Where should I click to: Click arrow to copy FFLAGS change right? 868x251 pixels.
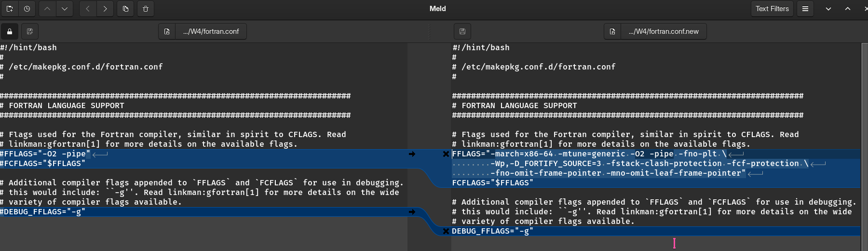point(412,154)
